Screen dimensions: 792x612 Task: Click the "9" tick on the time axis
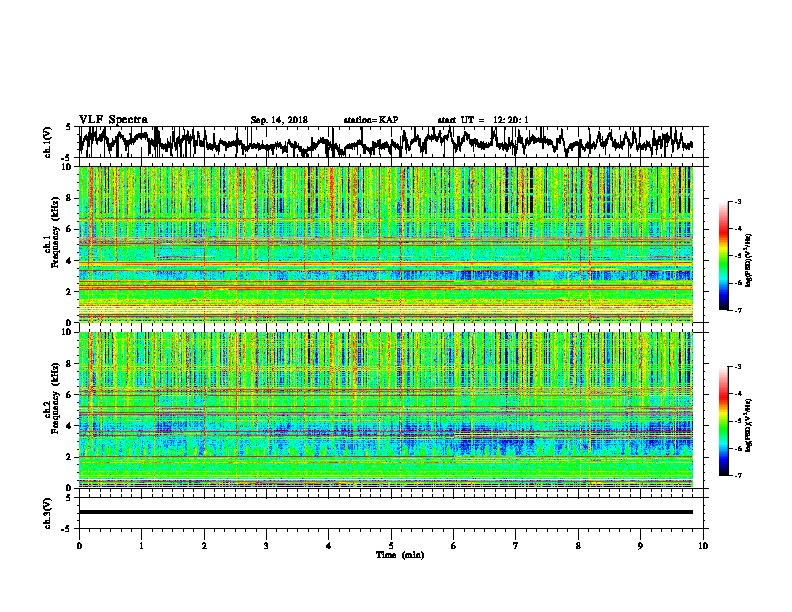coord(640,546)
